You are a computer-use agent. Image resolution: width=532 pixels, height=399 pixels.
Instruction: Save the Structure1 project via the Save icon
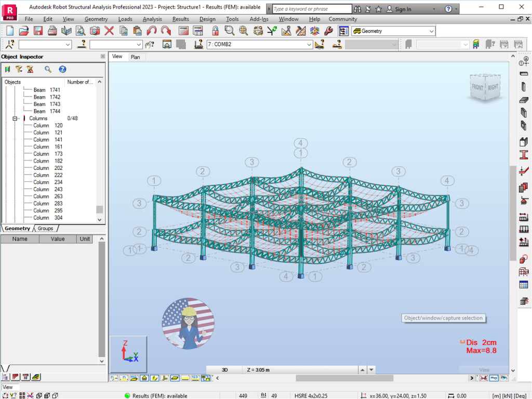pyautogui.click(x=37, y=30)
